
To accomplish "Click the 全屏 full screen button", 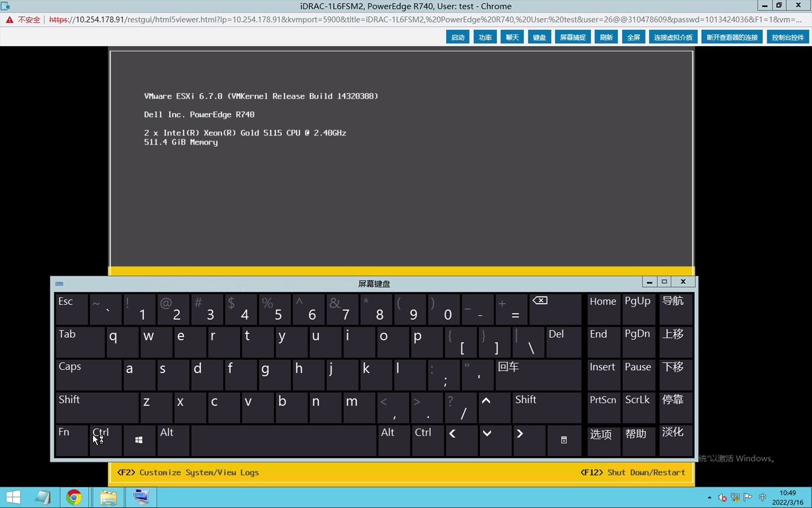I will click(633, 37).
